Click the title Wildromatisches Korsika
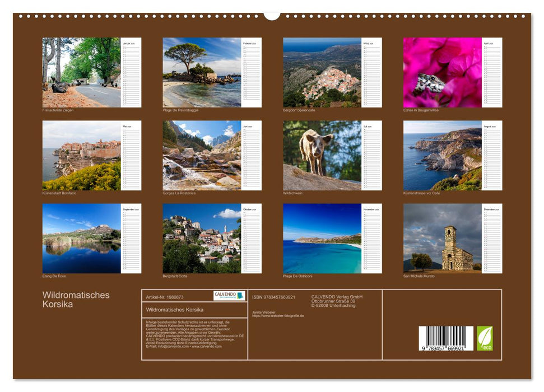544x392 pixels. [75, 298]
